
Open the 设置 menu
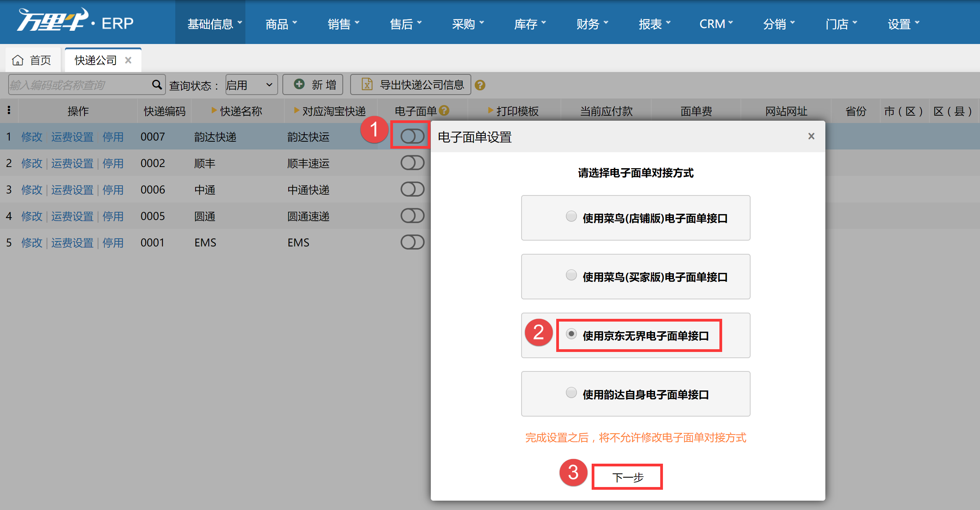[x=903, y=24]
